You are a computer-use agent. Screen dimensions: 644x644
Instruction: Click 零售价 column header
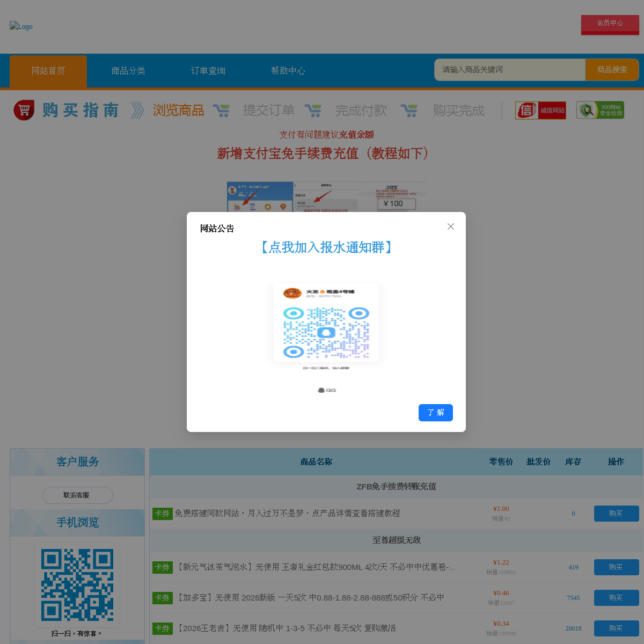[x=501, y=462]
